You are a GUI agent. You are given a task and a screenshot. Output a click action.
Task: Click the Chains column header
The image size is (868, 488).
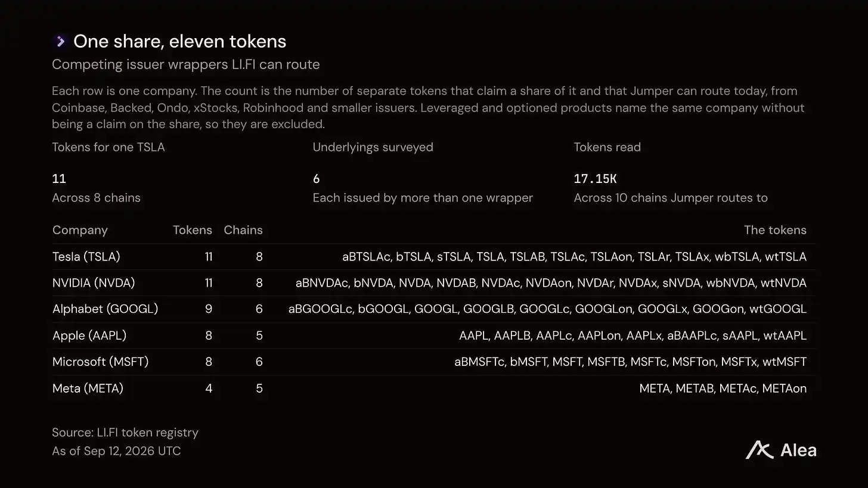click(x=243, y=230)
